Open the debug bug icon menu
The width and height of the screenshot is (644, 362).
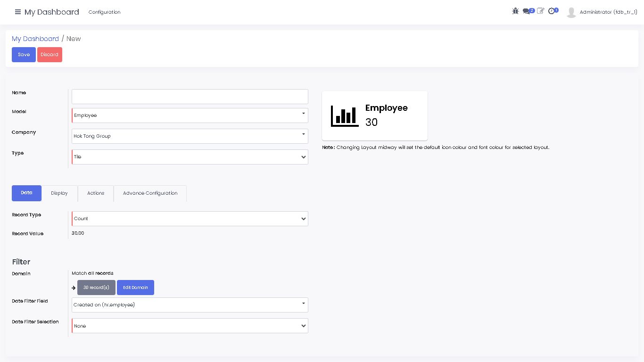(x=515, y=11)
